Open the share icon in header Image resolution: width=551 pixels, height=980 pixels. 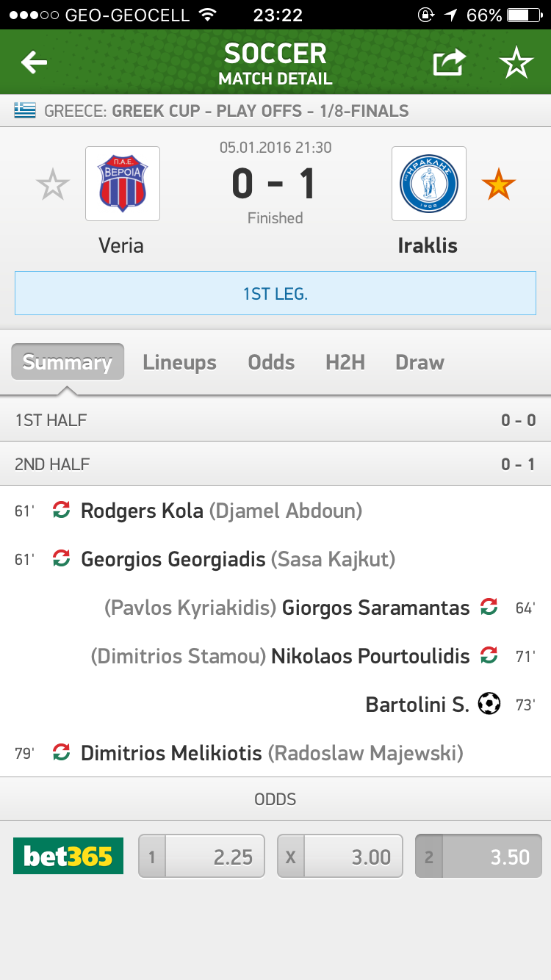pos(449,63)
